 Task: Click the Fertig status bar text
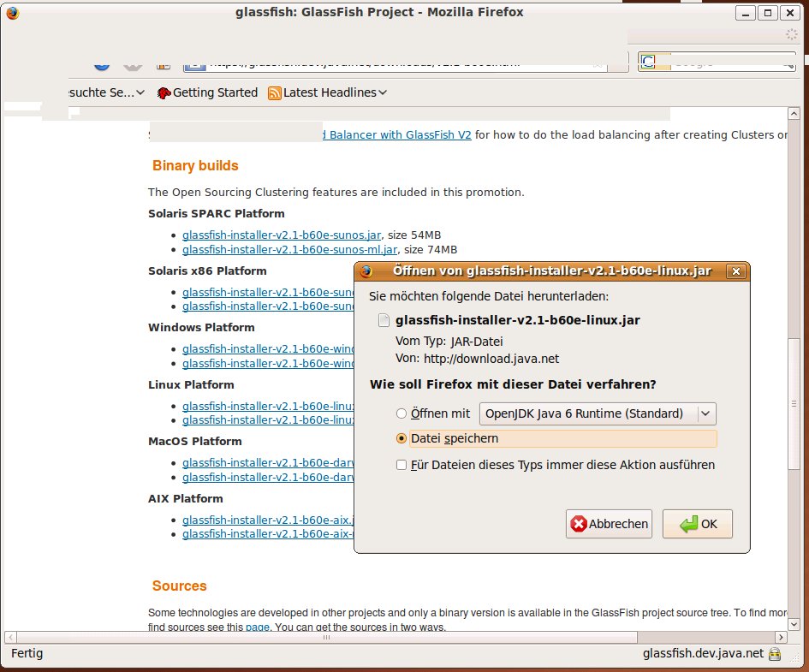[27, 653]
